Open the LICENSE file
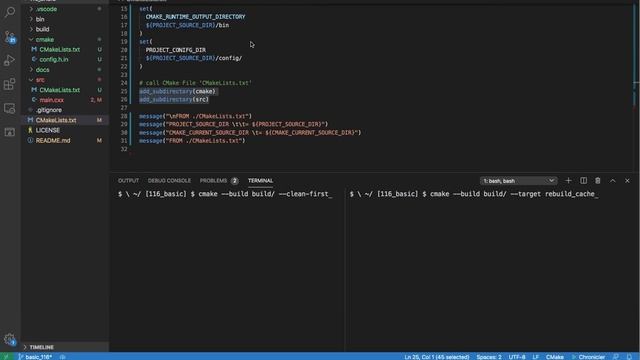This screenshot has height=360, width=640. [47, 130]
